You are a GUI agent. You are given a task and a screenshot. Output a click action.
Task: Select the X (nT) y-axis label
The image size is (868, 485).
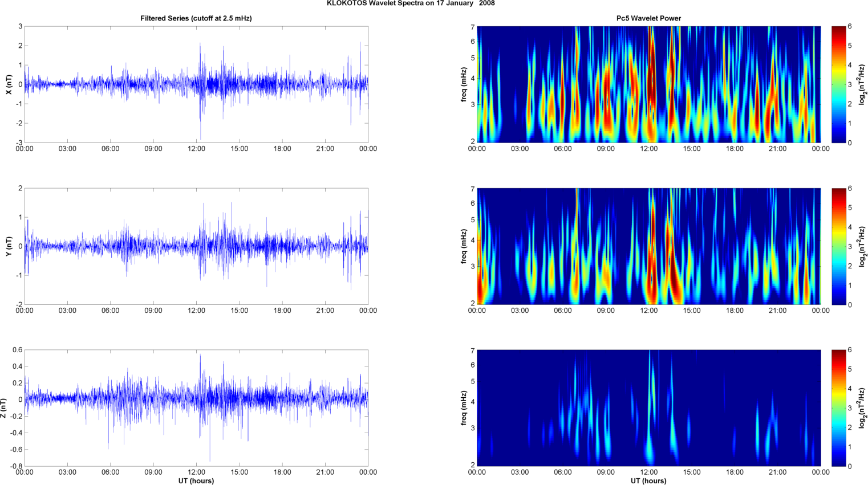tap(9, 84)
